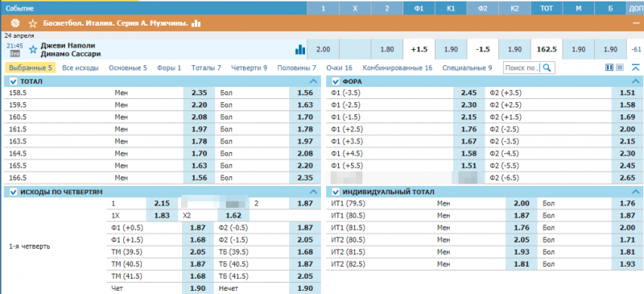Viewport: 644px width, 294px height.
Task: Uncheck the ИНДИВИДУАЛЬНЫЙ ТОТАЛ checkbox
Action: point(335,192)
